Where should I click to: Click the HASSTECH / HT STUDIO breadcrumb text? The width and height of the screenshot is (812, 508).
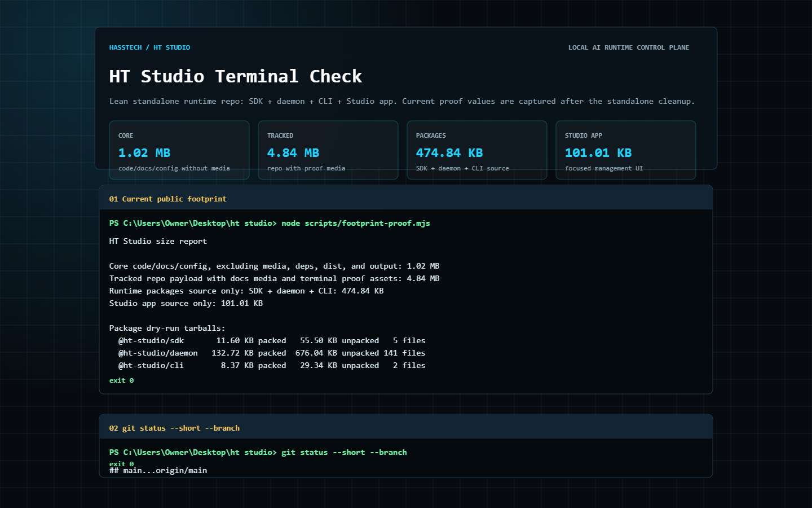tap(149, 47)
